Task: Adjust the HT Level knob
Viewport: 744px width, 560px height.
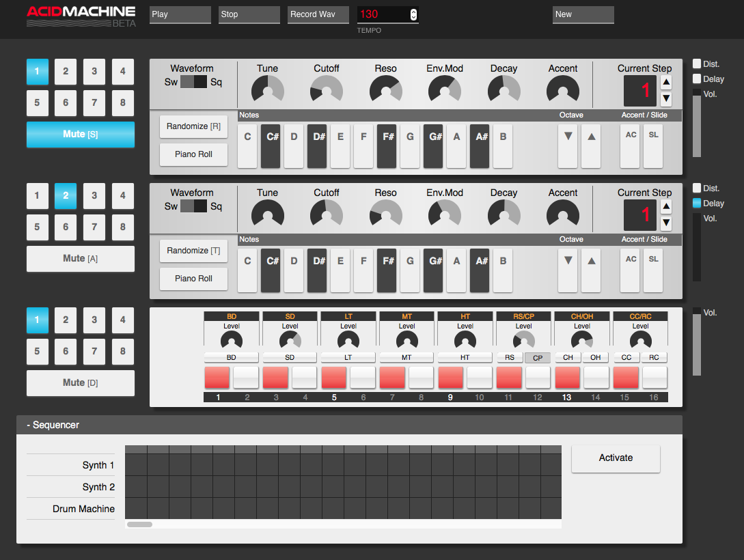Action: pyautogui.click(x=465, y=341)
